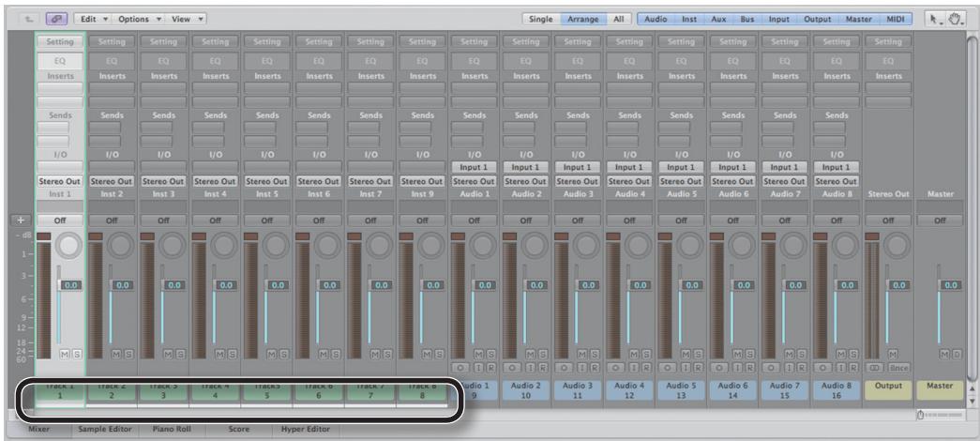Image resolution: width=980 pixels, height=441 pixels.
Task: Record-enable the Audio 6 channel strip
Action: (x=750, y=367)
